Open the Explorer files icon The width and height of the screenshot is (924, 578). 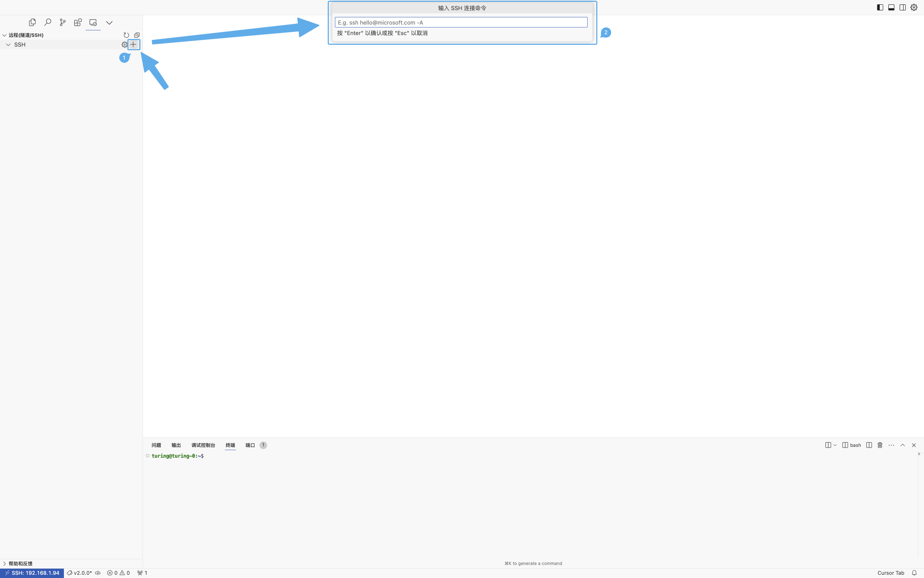coord(32,22)
